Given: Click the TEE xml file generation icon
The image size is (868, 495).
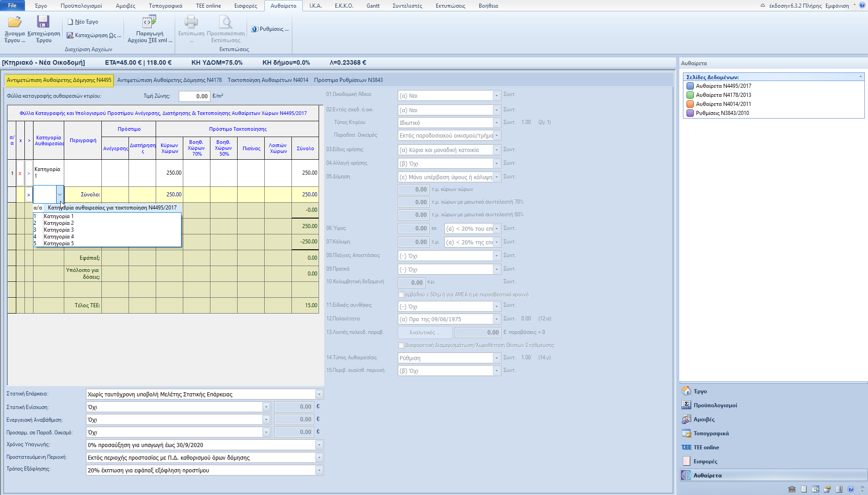Looking at the screenshot, I should click(149, 22).
